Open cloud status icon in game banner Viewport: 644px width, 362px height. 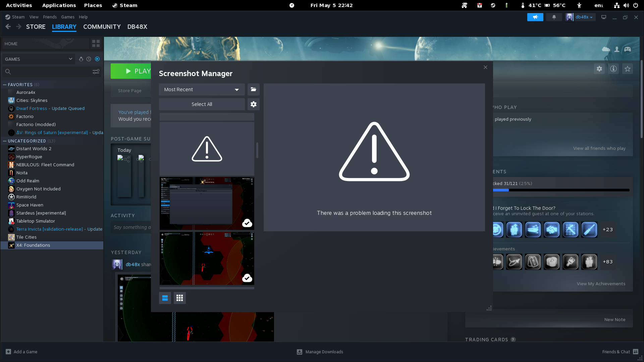606,49
